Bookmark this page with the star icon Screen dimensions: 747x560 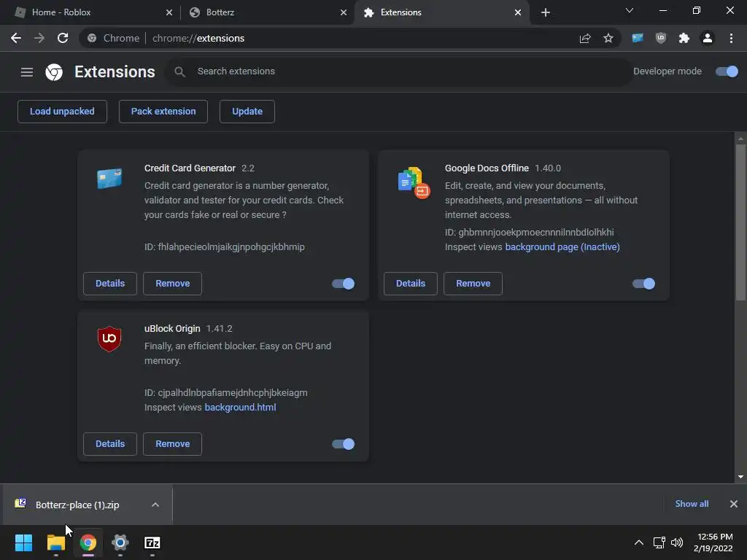(608, 38)
